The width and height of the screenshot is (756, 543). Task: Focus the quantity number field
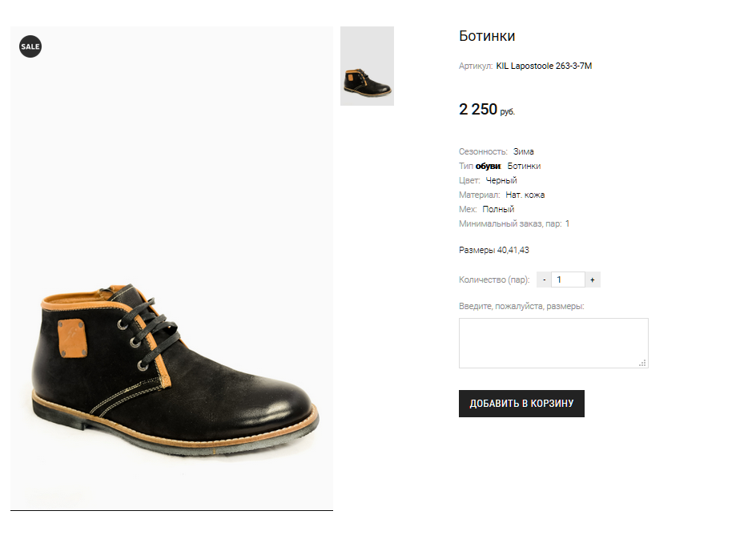(x=568, y=280)
